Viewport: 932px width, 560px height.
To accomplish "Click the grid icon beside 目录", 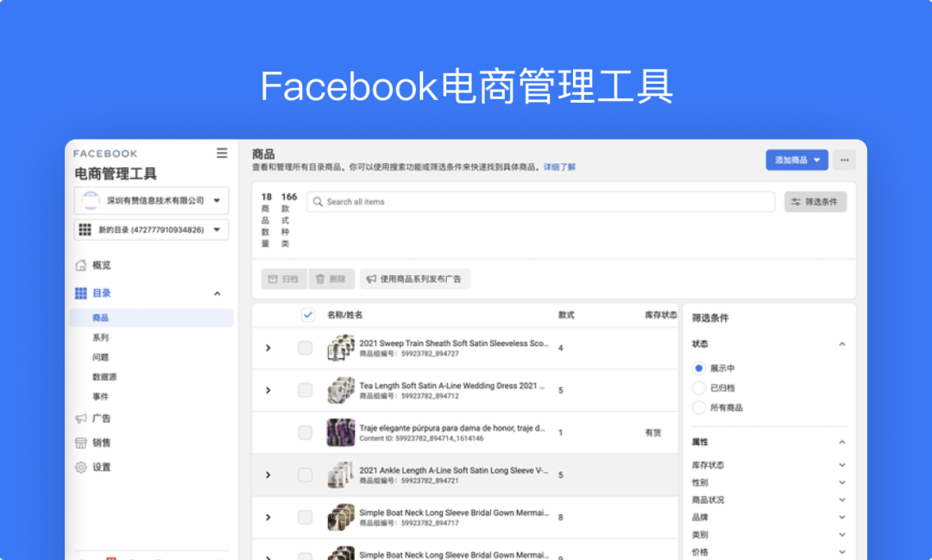I will [x=81, y=293].
